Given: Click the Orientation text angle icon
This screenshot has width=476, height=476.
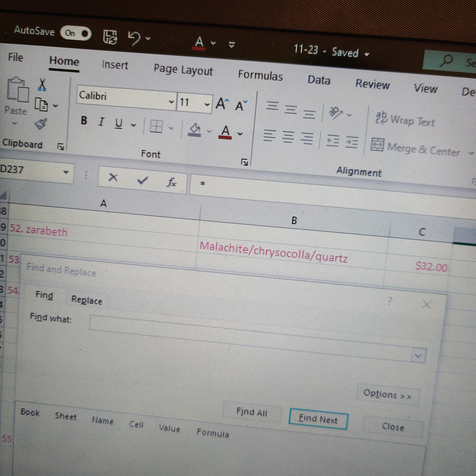Looking at the screenshot, I should 336,112.
